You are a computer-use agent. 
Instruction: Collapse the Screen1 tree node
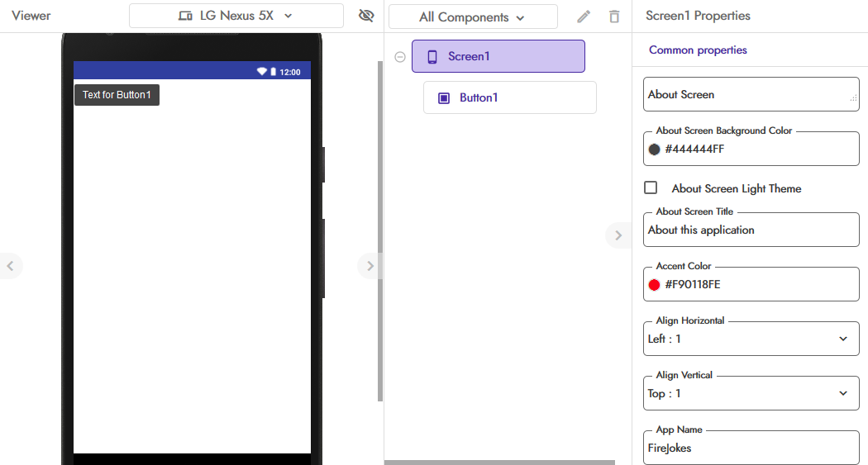click(400, 57)
